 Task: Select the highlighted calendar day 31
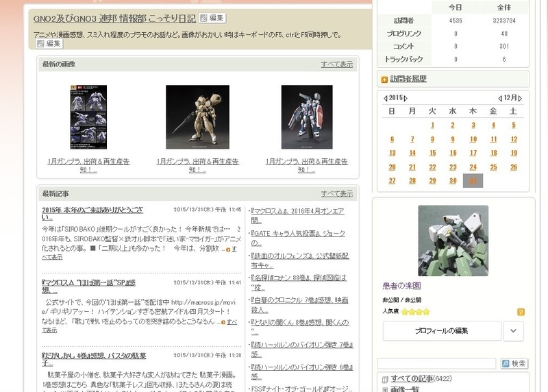click(x=473, y=181)
